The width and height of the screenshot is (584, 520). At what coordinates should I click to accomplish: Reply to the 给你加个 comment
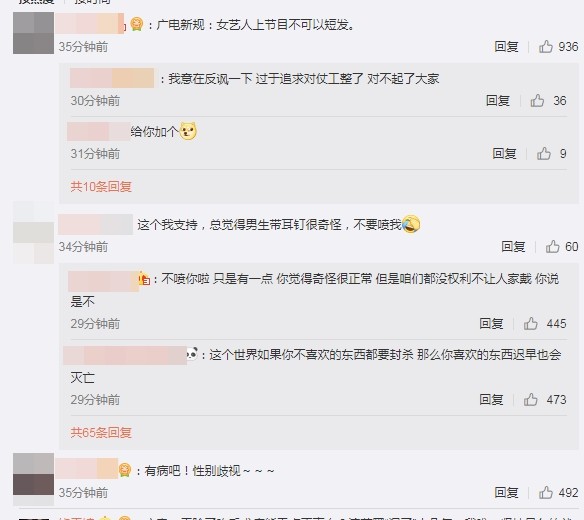click(504, 153)
